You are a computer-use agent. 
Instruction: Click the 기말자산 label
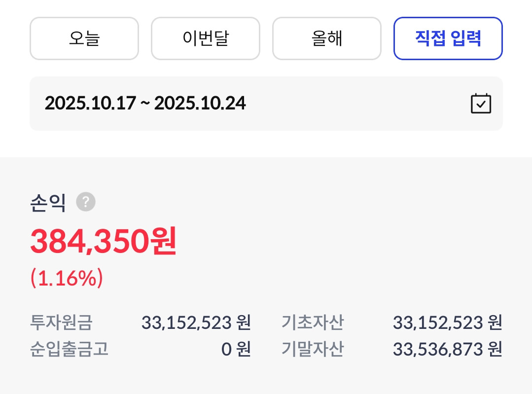(x=313, y=349)
